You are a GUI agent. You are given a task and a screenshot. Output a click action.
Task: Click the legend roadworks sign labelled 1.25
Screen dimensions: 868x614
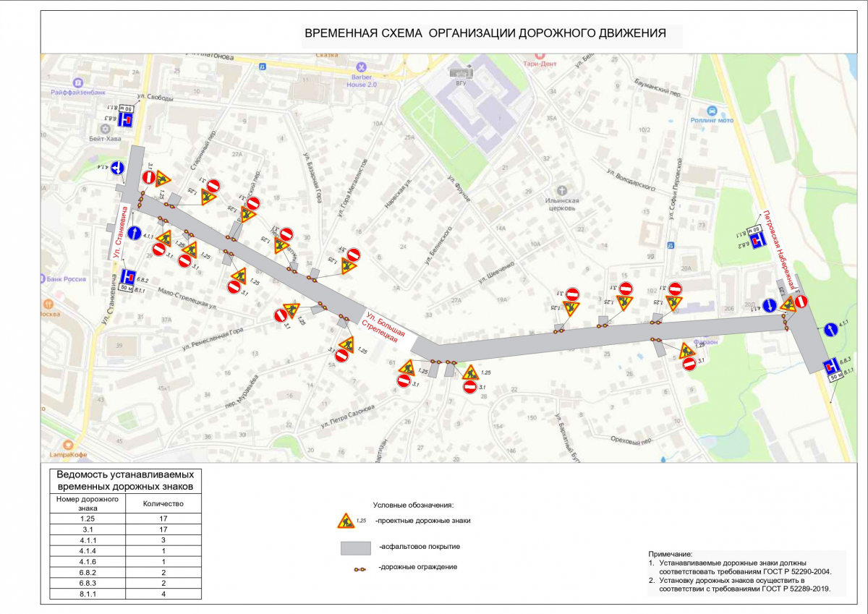pos(346,520)
